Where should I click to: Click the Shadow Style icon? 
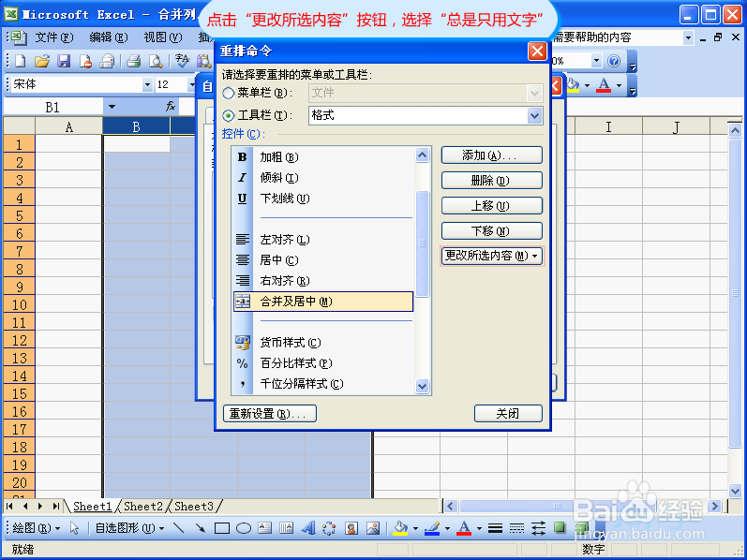click(560, 527)
